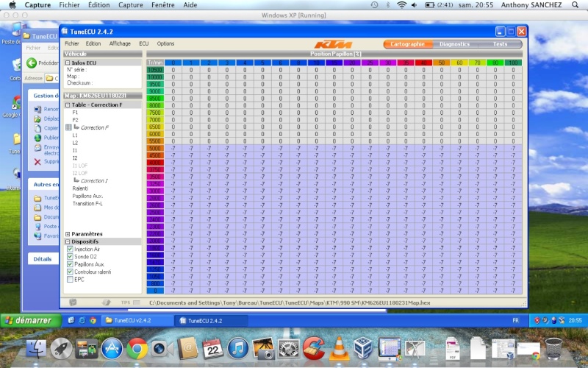Click the Tr/min header cell
This screenshot has width=588, height=368.
(x=155, y=63)
